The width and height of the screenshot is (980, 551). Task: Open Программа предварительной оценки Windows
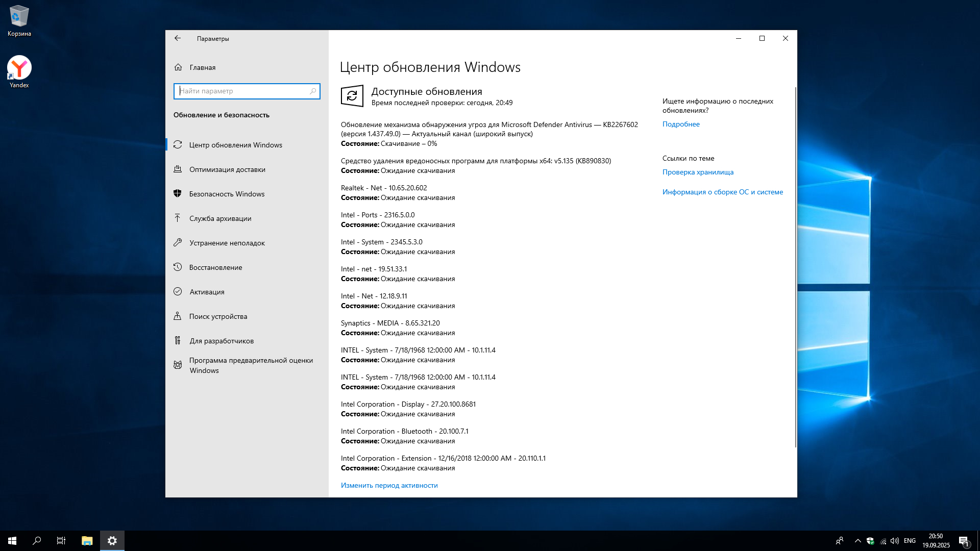click(x=251, y=365)
